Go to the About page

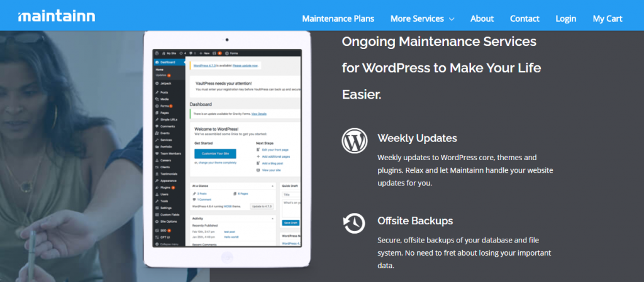[x=482, y=18]
